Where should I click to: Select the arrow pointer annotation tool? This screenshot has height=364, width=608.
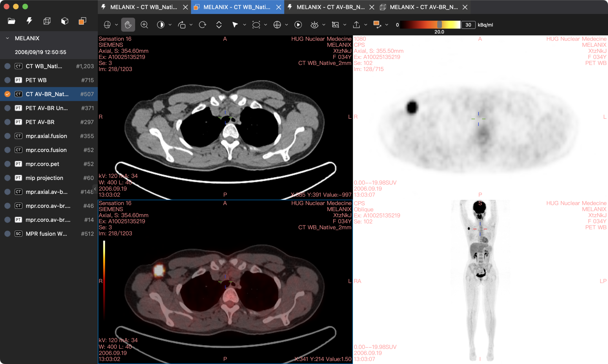click(235, 25)
